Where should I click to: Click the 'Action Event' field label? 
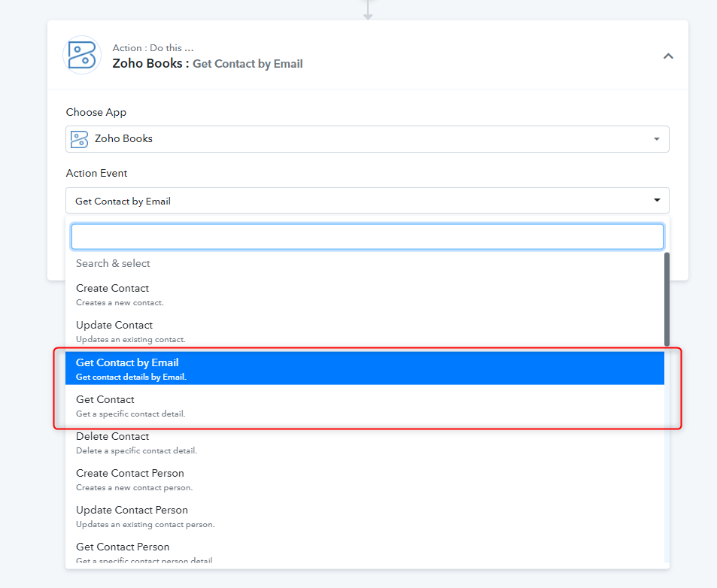(x=96, y=173)
